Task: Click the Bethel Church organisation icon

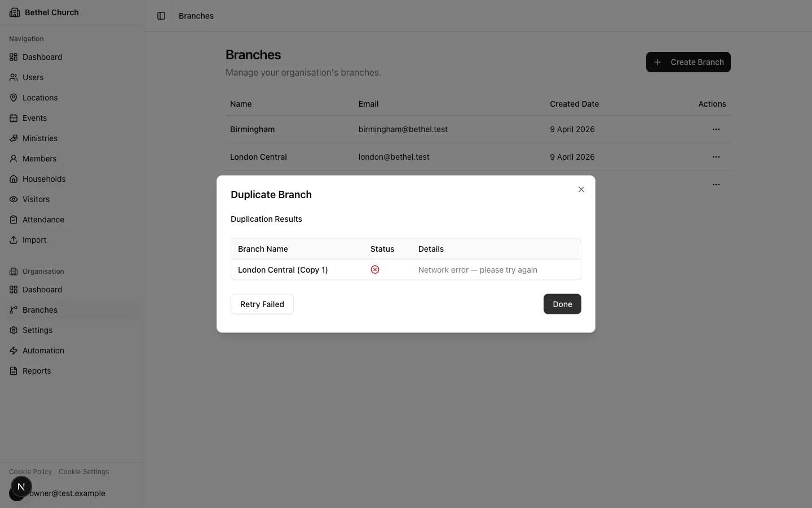Action: coord(15,12)
